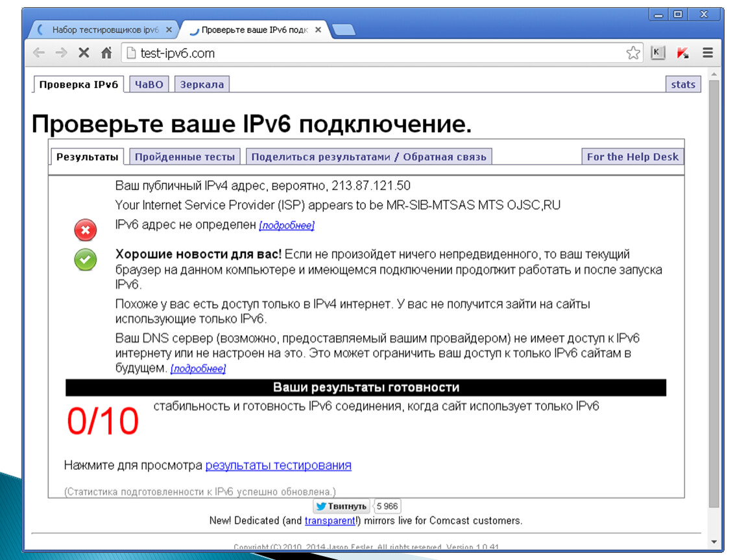Click the browser forward arrow
Screen dimensions: 746x560
pos(61,53)
